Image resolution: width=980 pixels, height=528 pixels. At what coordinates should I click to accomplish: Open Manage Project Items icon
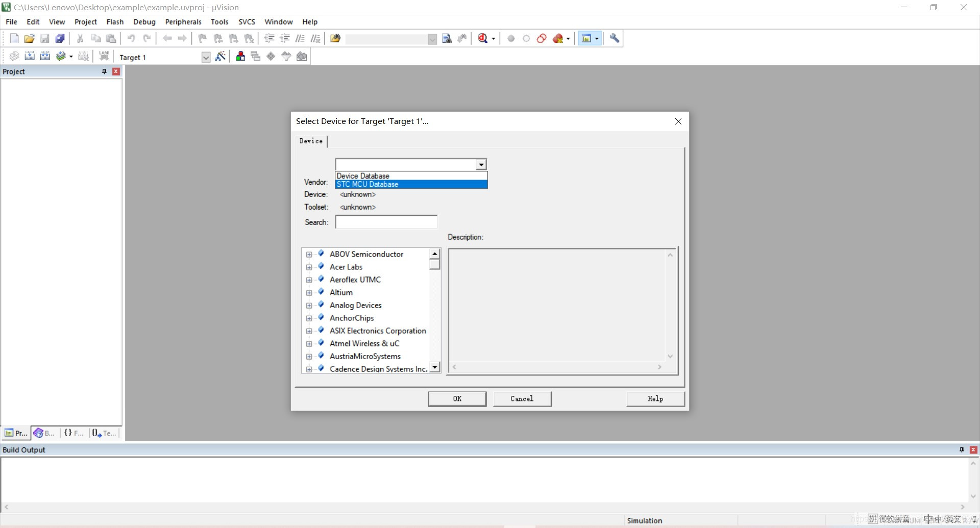point(240,57)
